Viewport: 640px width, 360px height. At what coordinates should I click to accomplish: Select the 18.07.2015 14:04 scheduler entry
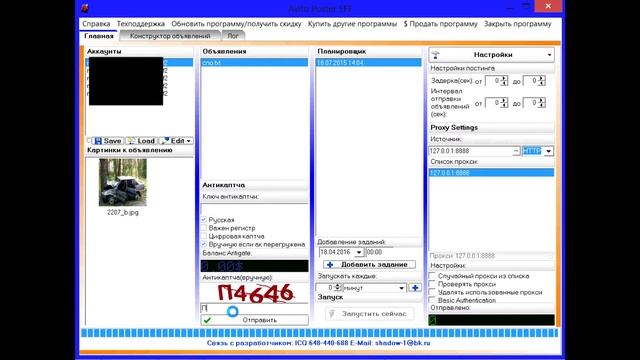point(369,62)
